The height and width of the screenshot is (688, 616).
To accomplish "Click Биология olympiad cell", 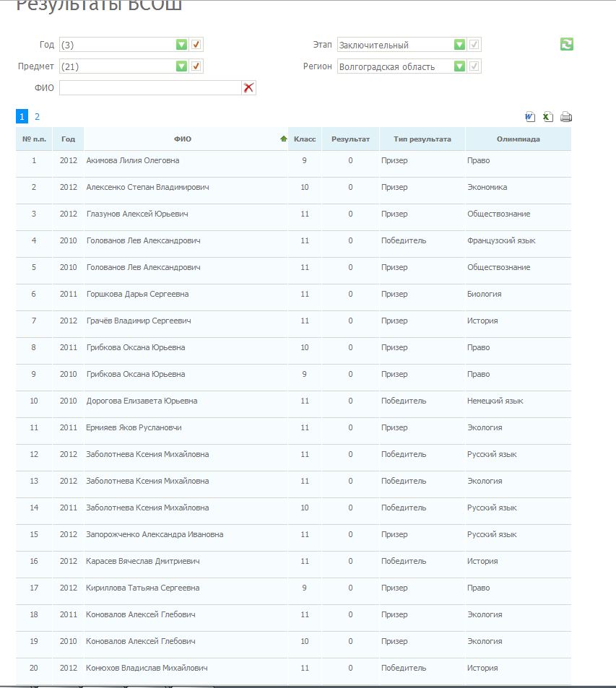I will pyautogui.click(x=485, y=295).
